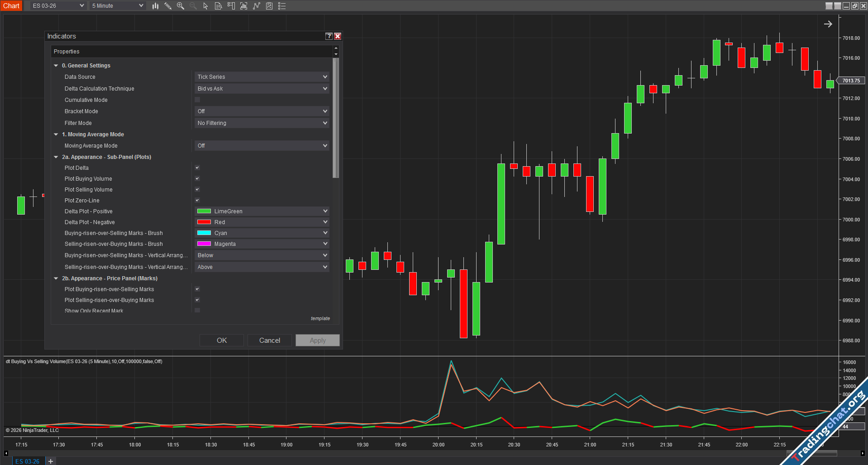Toggle the Plot Zero-Line checkbox
This screenshot has width=868, height=465.
tap(197, 201)
